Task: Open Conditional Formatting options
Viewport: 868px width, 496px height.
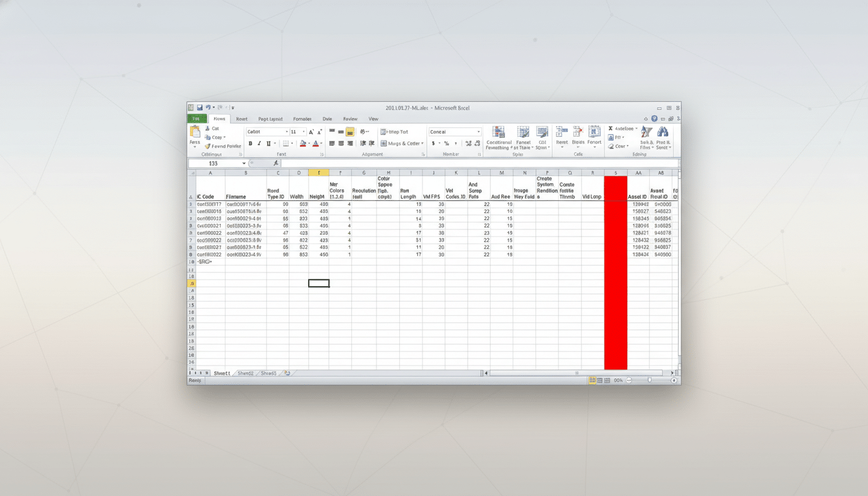Action: tap(498, 140)
